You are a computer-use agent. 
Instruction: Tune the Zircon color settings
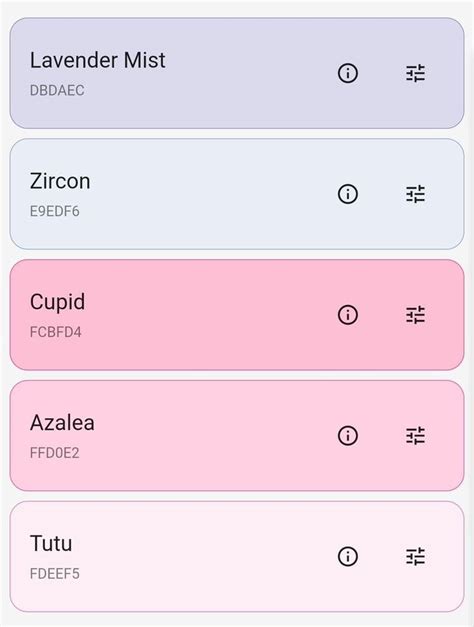point(416,194)
